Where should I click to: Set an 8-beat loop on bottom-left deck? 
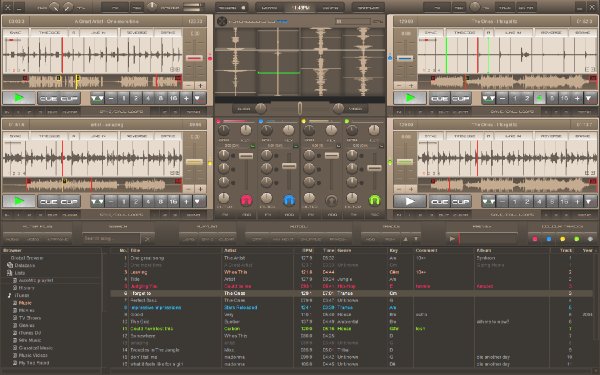[161, 201]
